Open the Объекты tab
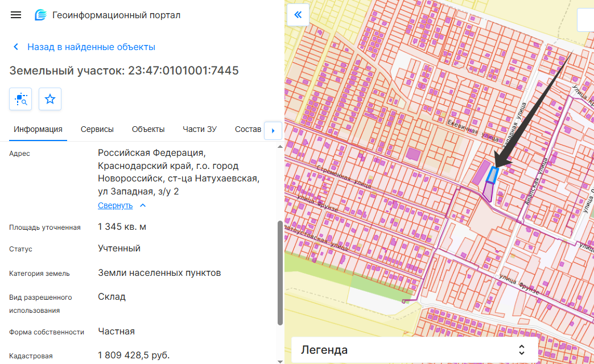Image resolution: width=594 pixels, height=364 pixels. tap(148, 129)
